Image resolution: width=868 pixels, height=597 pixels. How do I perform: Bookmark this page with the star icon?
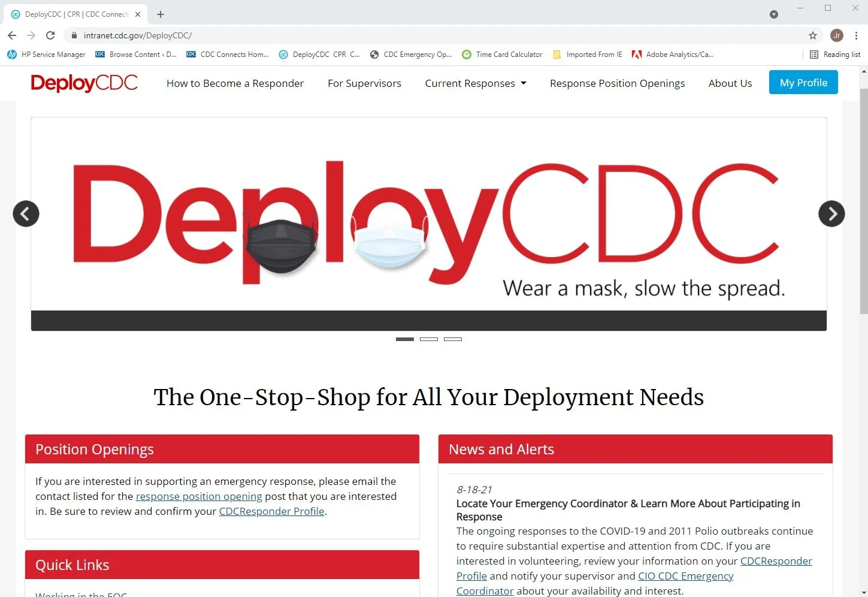(x=813, y=35)
